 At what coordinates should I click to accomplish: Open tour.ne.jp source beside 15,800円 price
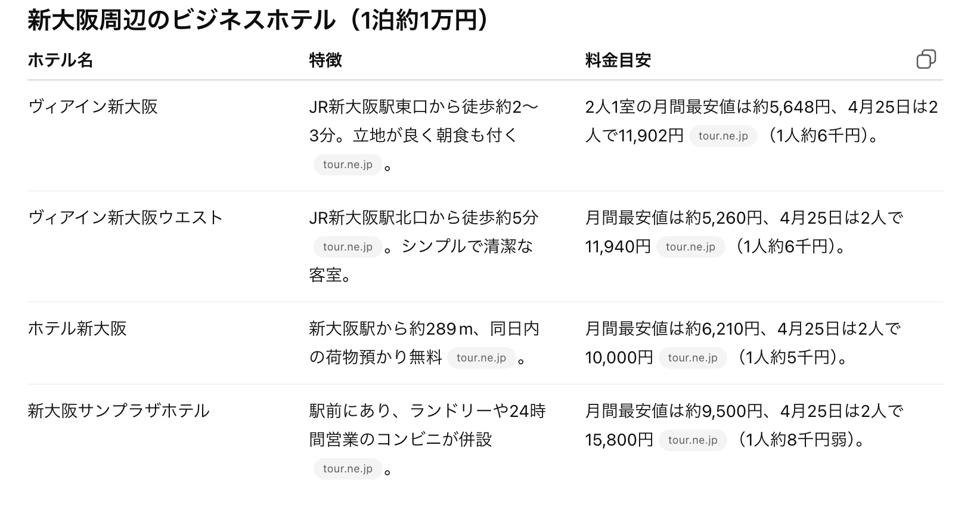tap(693, 440)
